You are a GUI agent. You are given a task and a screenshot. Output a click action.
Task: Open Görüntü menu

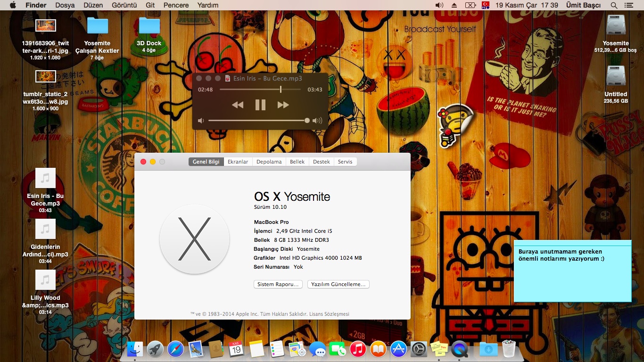pos(124,5)
